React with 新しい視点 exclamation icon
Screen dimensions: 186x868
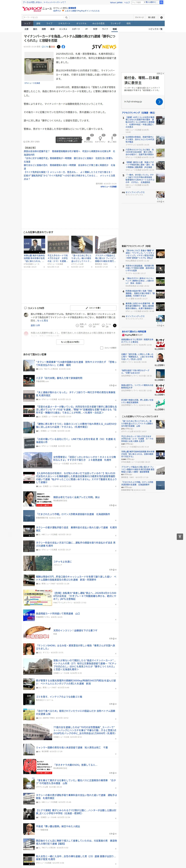point(112,138)
